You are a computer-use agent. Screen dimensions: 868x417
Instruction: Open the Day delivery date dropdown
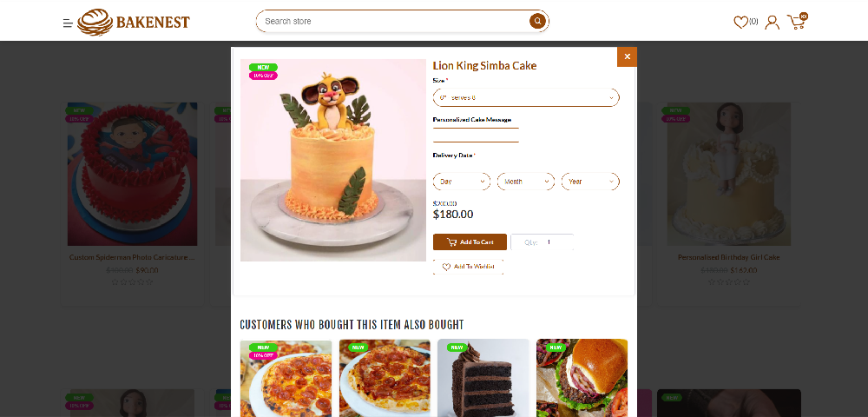(x=462, y=182)
